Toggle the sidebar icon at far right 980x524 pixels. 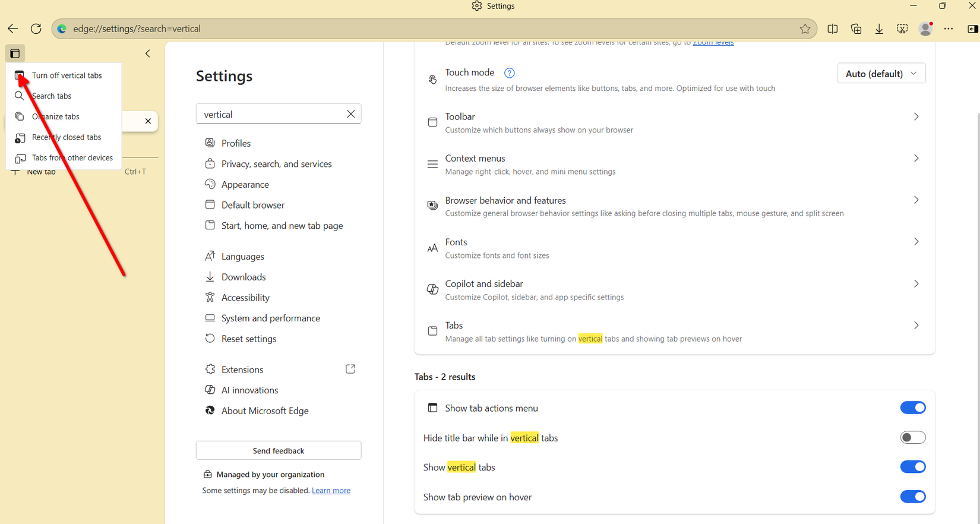coord(972,29)
